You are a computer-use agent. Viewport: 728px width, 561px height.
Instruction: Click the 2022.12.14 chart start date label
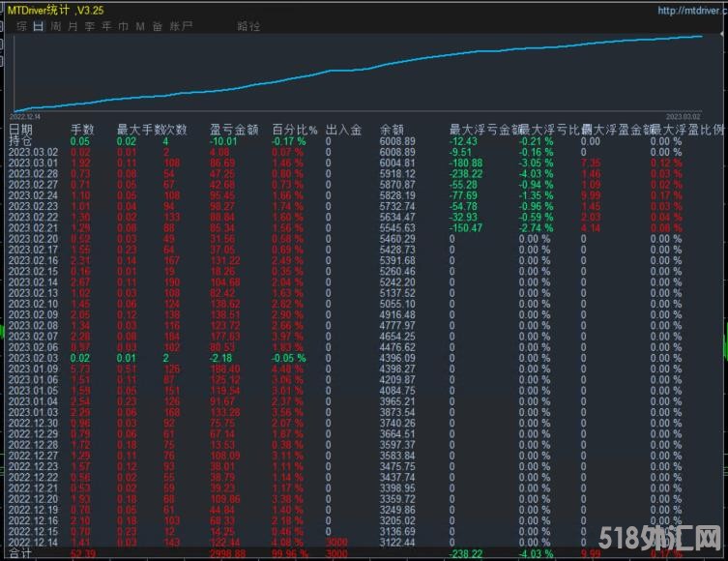click(x=27, y=115)
